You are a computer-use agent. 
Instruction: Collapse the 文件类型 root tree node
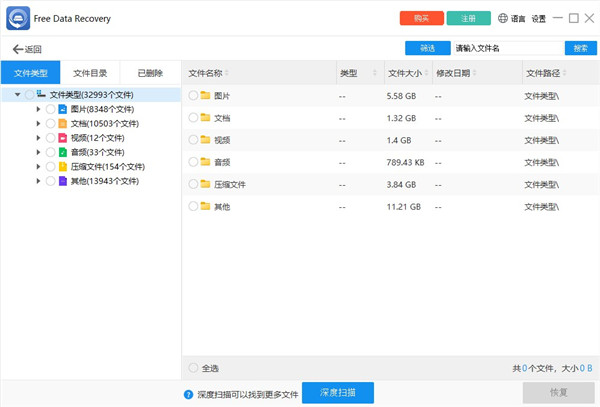(17, 95)
